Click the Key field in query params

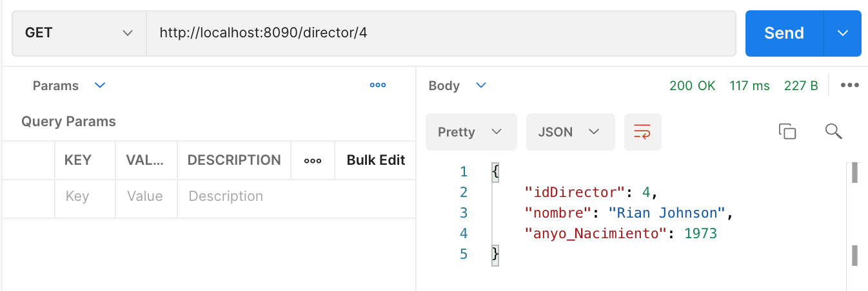coord(84,196)
